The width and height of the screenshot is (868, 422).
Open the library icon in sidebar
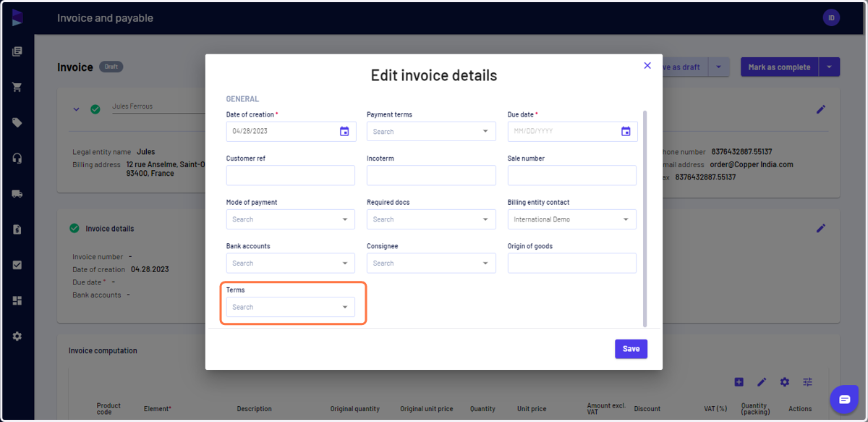(17, 51)
